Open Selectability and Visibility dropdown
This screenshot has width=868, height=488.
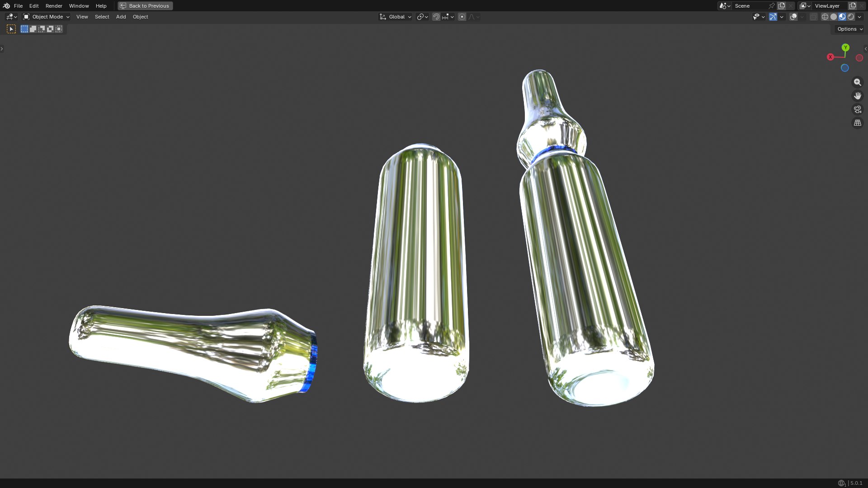pos(759,17)
